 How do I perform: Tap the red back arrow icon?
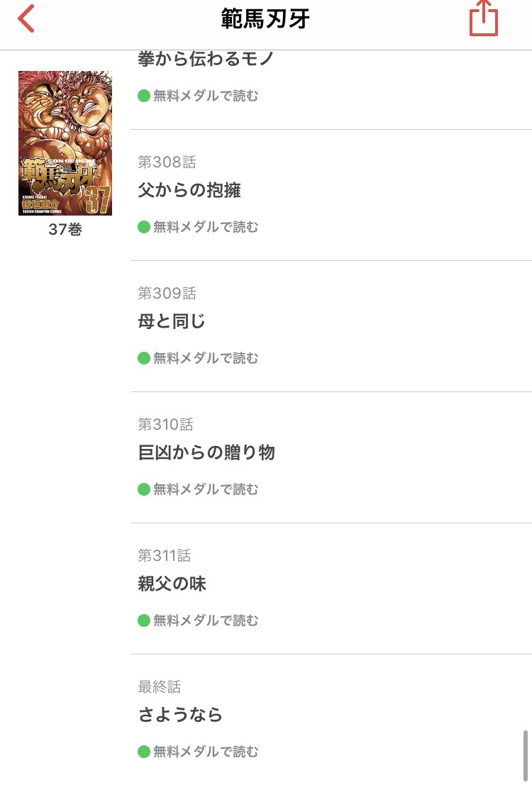26,19
